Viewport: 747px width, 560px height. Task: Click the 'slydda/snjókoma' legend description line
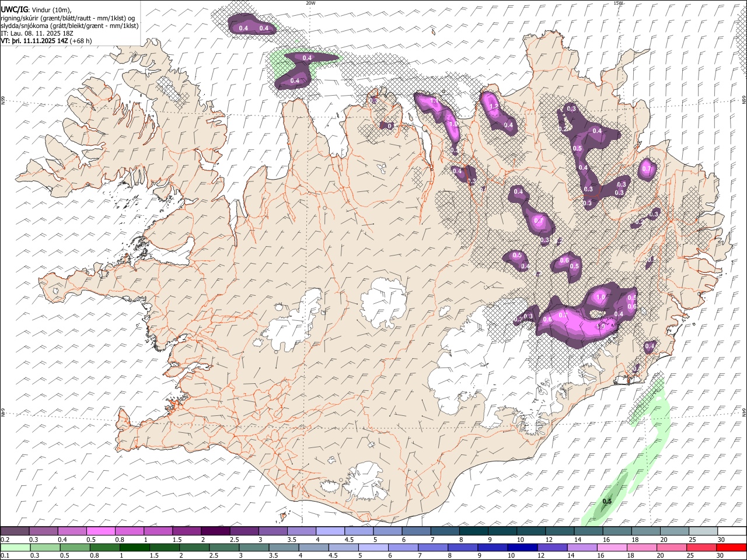click(x=69, y=26)
